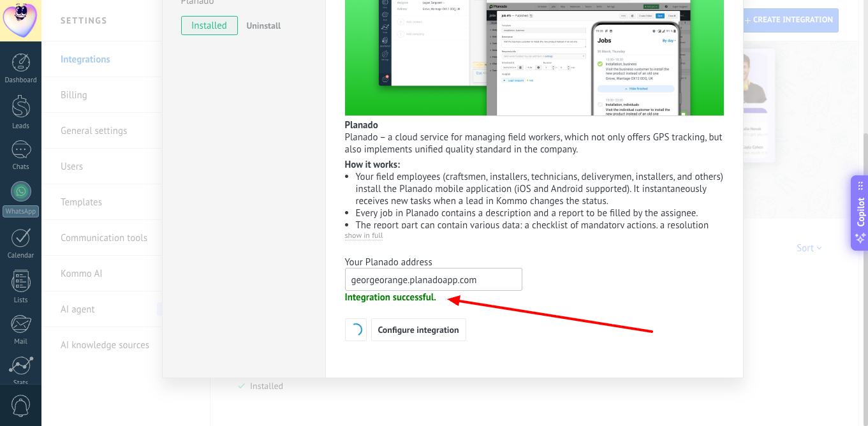Click the Configure integration button
The image size is (868, 426).
point(418,330)
